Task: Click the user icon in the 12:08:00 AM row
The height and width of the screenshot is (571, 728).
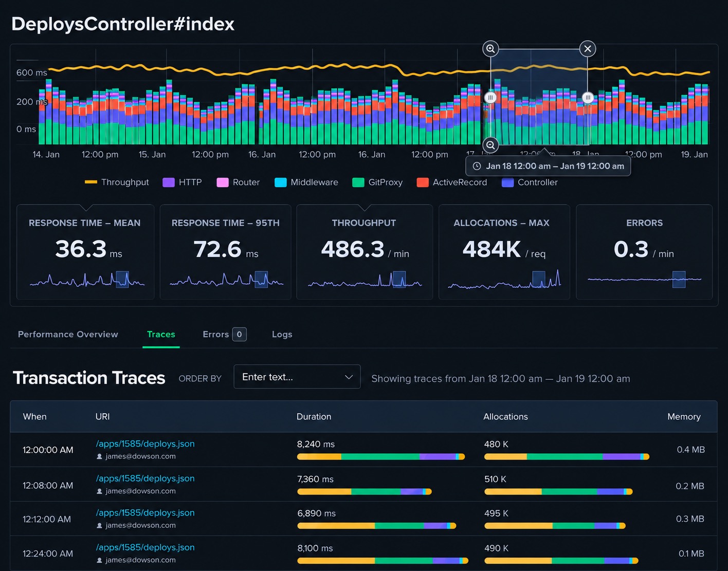Action: (x=99, y=491)
